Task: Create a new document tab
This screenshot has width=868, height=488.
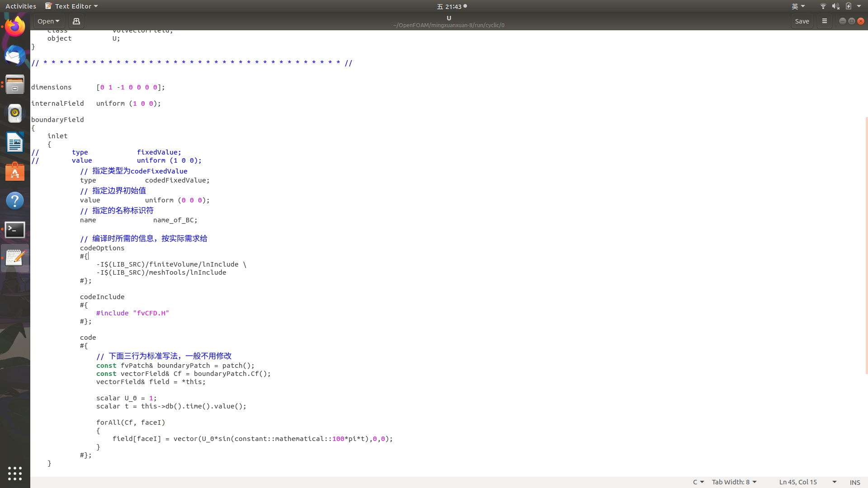Action: pos(76,21)
